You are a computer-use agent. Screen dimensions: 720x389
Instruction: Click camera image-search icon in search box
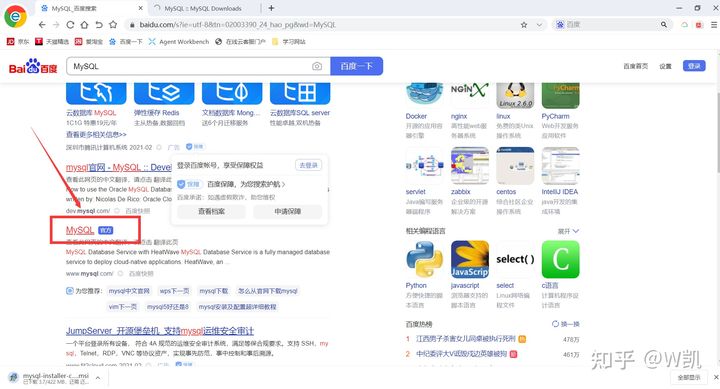[x=317, y=67]
